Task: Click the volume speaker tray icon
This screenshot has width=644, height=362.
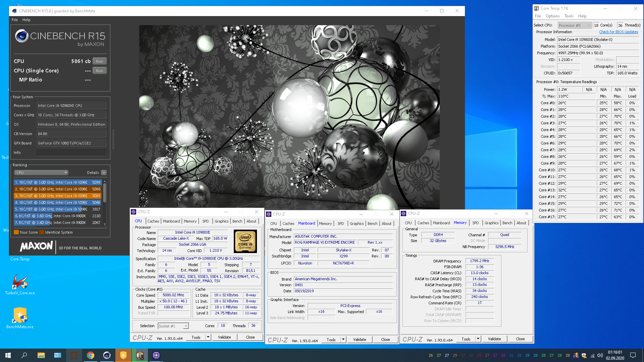Action: 600,355
